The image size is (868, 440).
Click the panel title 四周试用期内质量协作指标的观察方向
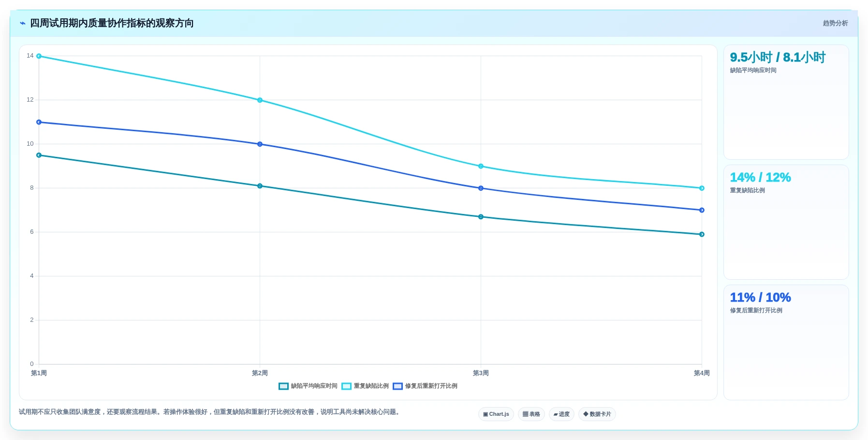[112, 23]
